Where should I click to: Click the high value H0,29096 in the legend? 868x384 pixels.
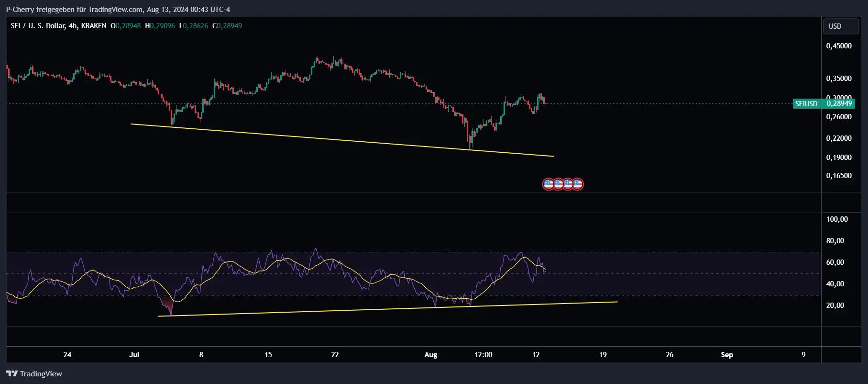pyautogui.click(x=160, y=26)
